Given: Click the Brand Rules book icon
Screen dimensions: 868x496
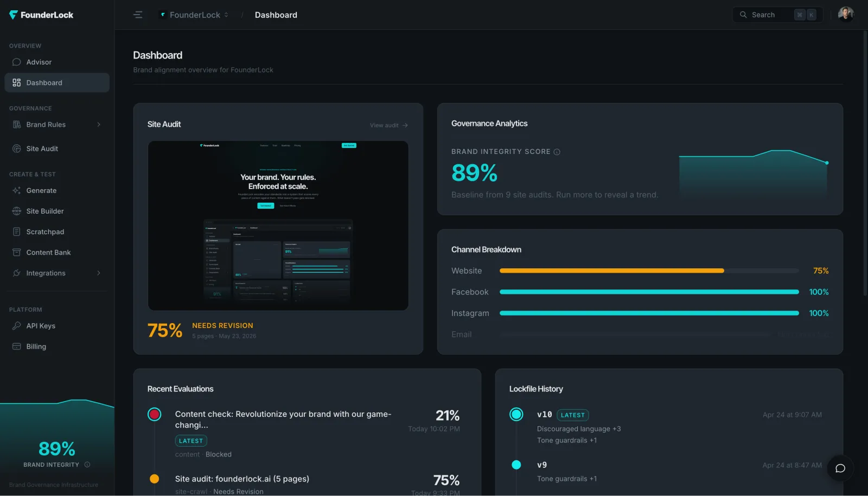Looking at the screenshot, I should point(17,124).
